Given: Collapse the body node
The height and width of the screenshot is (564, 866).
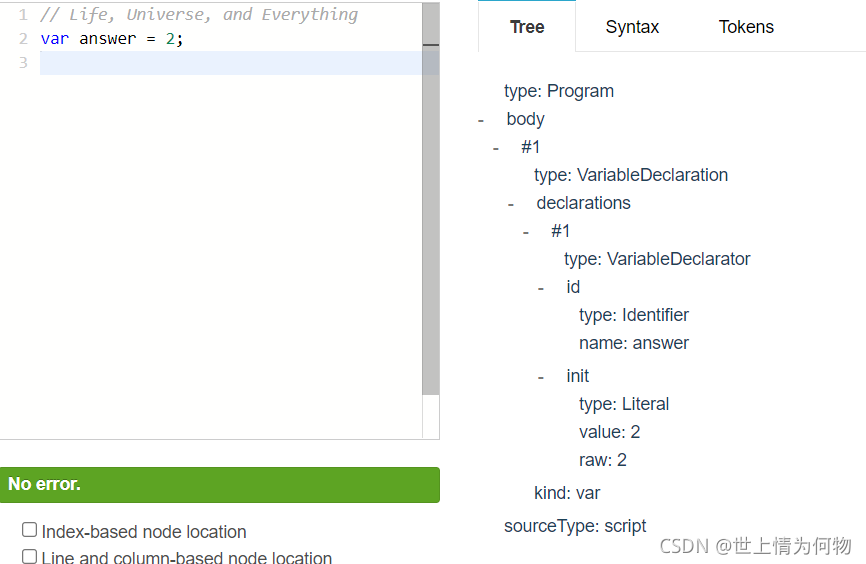Looking at the screenshot, I should [x=480, y=120].
